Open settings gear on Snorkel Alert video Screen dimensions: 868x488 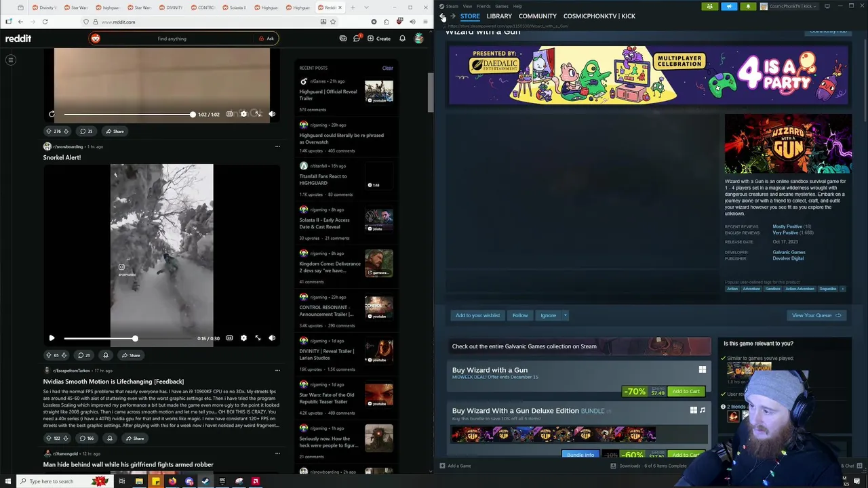click(243, 338)
